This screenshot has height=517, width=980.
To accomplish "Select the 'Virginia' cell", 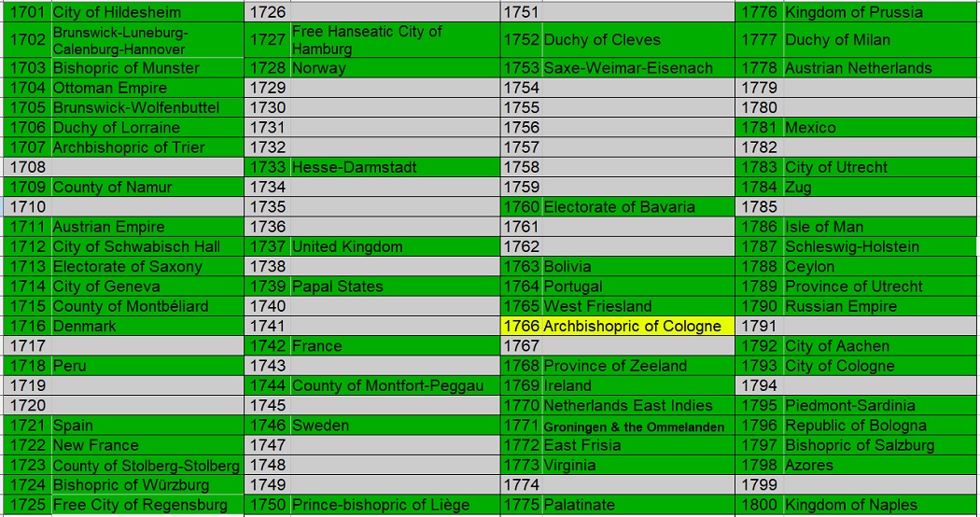I will 638,465.
